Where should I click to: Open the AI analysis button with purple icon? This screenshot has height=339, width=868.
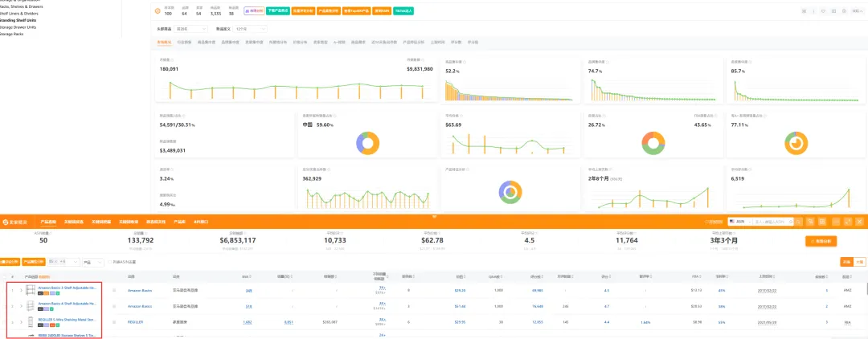(254, 10)
